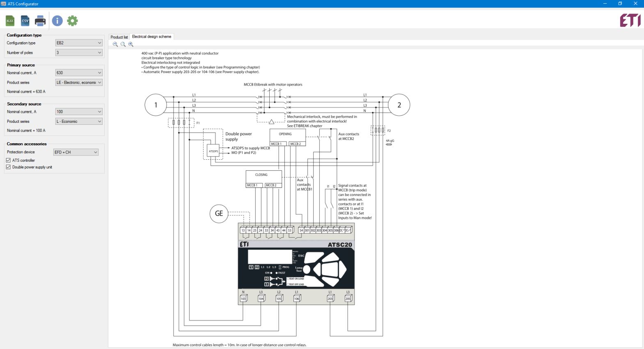Open Primary source product series dropdown

(79, 83)
